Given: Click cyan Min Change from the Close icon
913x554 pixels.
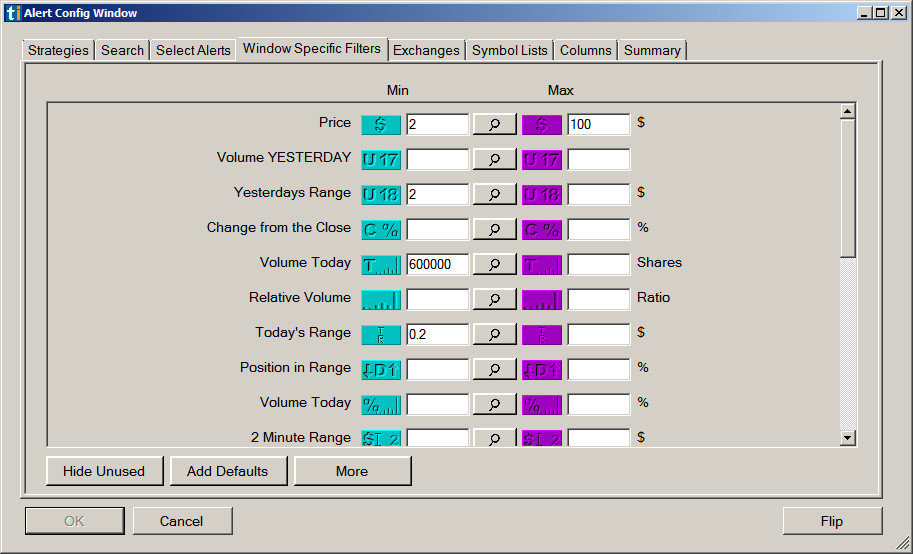Looking at the screenshot, I should [x=381, y=230].
